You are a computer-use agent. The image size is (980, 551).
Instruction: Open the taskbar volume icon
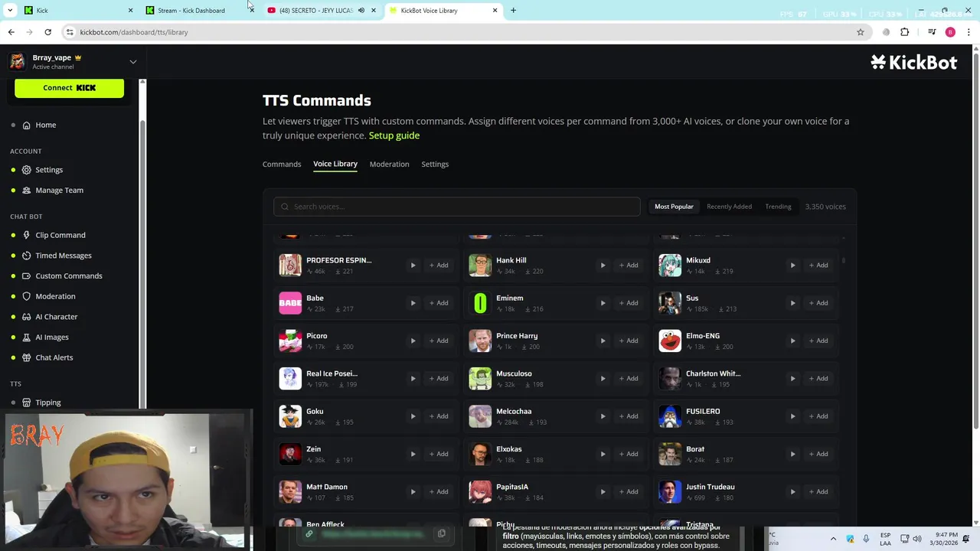click(917, 539)
